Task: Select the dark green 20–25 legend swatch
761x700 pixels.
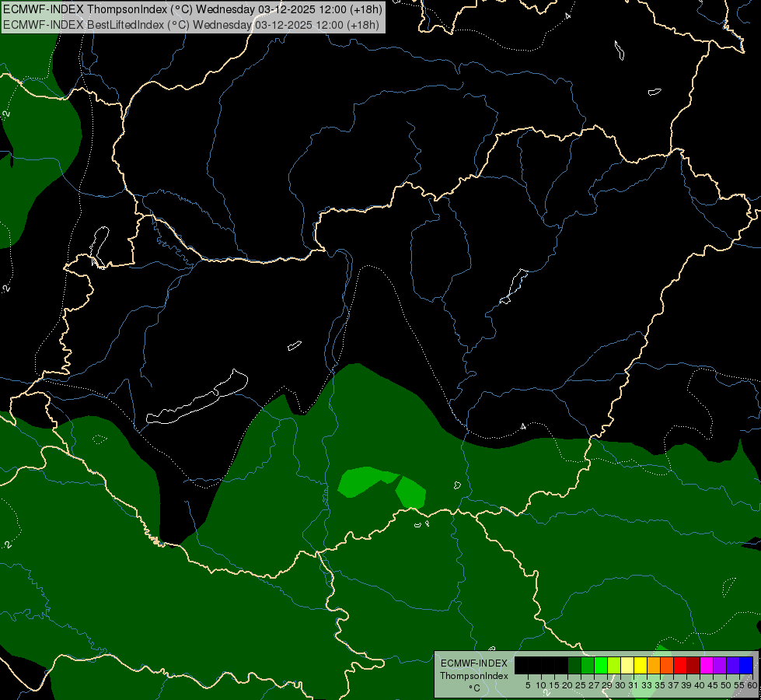Action: 574,665
